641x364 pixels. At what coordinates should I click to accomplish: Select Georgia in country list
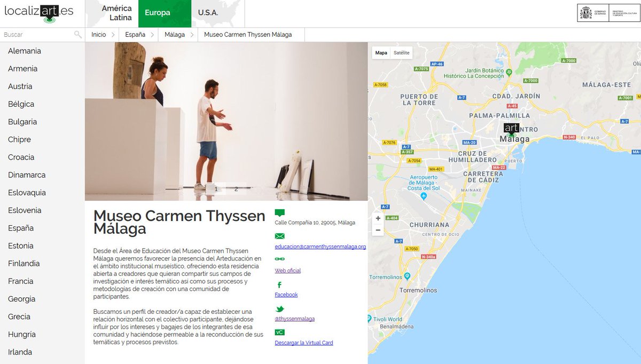[x=22, y=299]
